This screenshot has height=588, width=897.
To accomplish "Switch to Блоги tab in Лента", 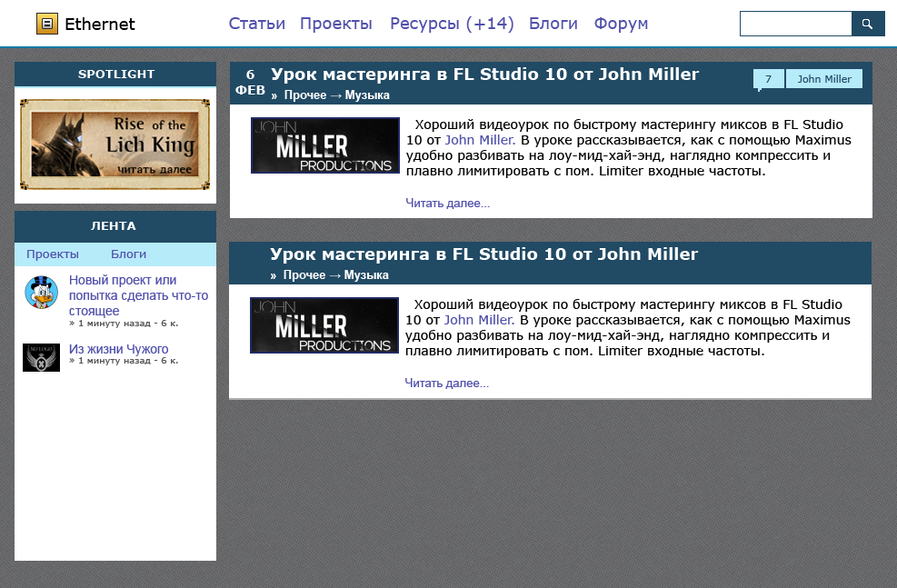I will tap(128, 254).
